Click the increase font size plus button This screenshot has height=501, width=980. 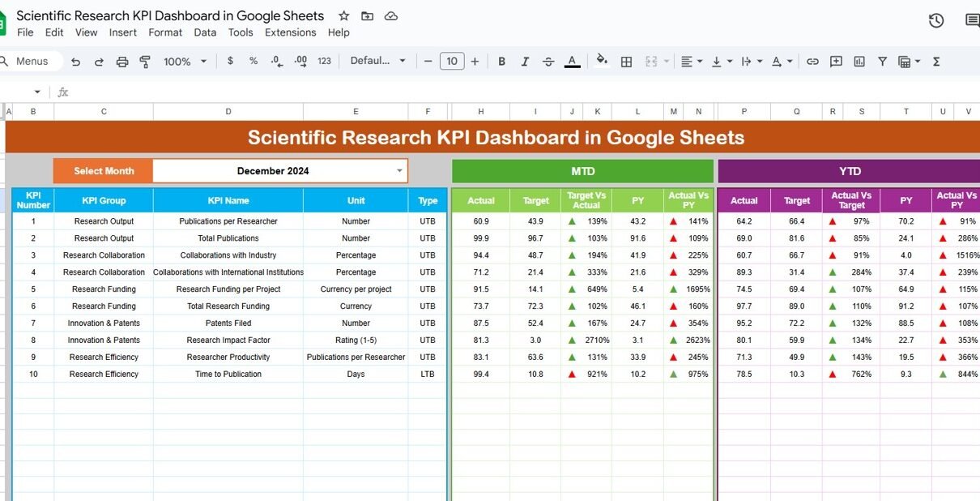click(x=475, y=62)
